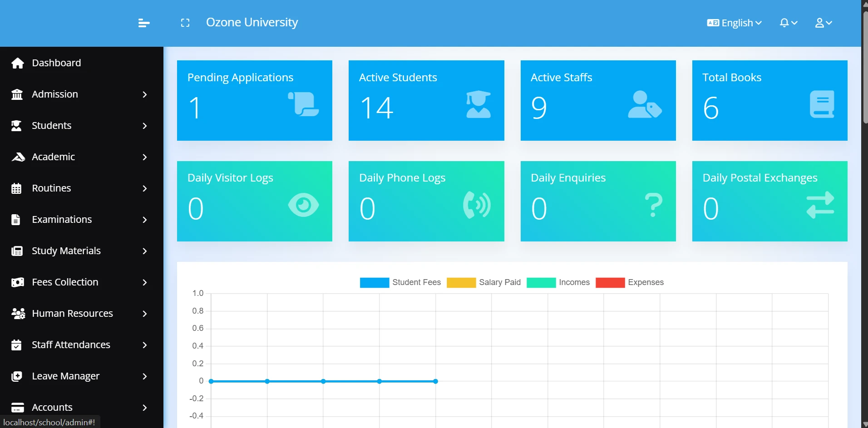
Task: Click the Incomes green color swatch
Action: click(541, 282)
